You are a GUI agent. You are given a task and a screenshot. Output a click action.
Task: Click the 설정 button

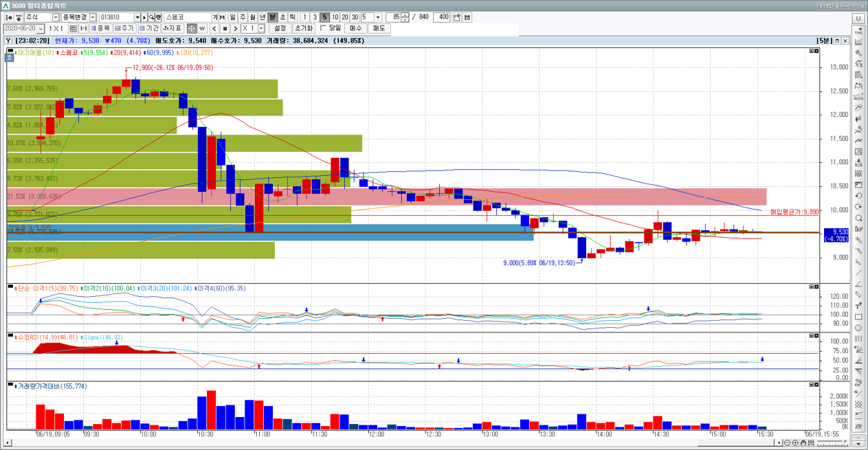(280, 28)
